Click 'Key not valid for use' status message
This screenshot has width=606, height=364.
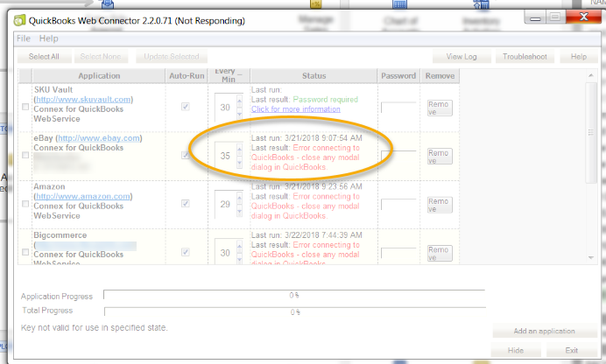coord(95,328)
